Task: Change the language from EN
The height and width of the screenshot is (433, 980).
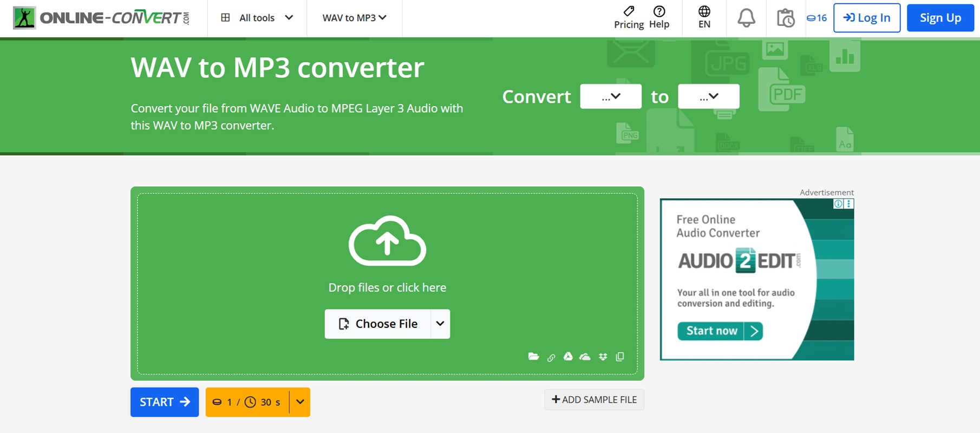Action: tap(704, 18)
